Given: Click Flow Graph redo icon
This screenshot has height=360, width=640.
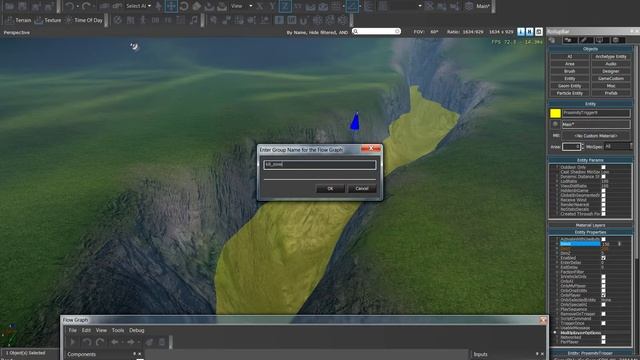Looking at the screenshot, I should pos(100,342).
